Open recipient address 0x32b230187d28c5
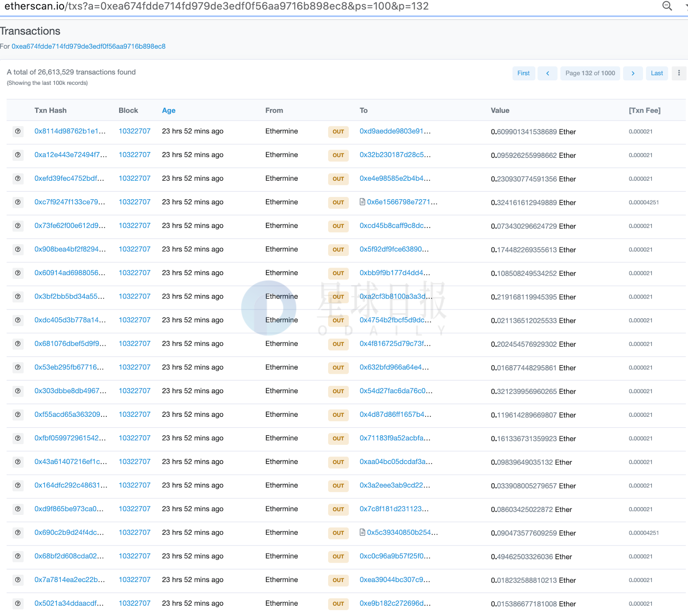This screenshot has width=688, height=616. [x=395, y=155]
